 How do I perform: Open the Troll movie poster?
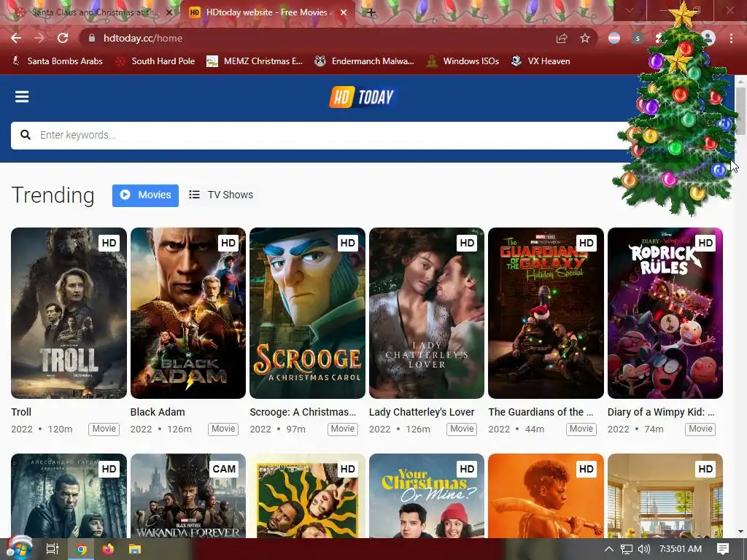click(69, 313)
